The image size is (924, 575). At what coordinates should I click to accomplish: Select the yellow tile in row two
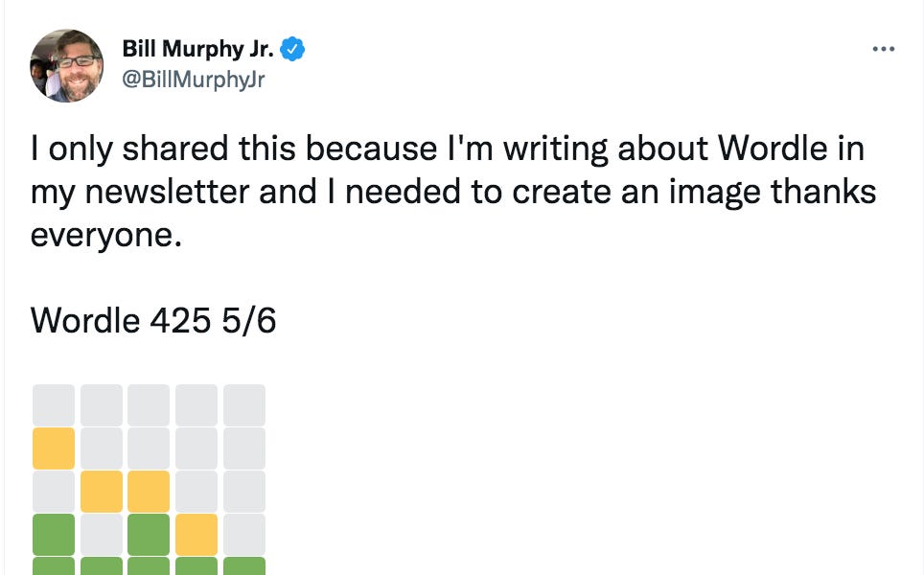tap(55, 448)
